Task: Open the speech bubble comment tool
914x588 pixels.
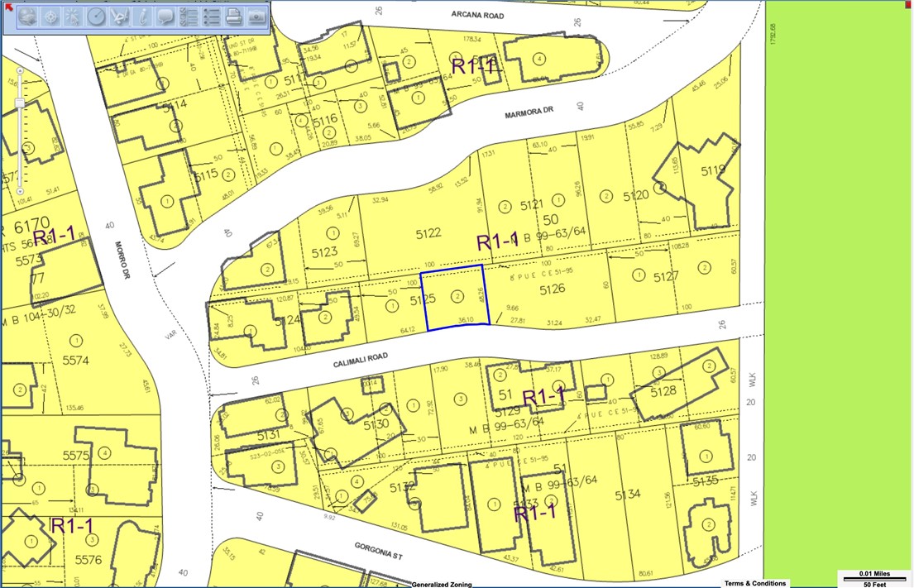Action: pyautogui.click(x=165, y=17)
